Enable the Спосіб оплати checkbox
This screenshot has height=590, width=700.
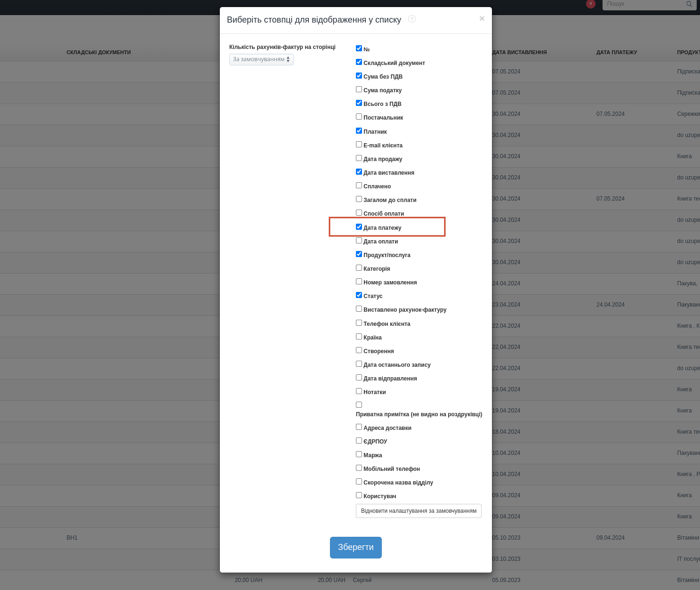pyautogui.click(x=359, y=213)
